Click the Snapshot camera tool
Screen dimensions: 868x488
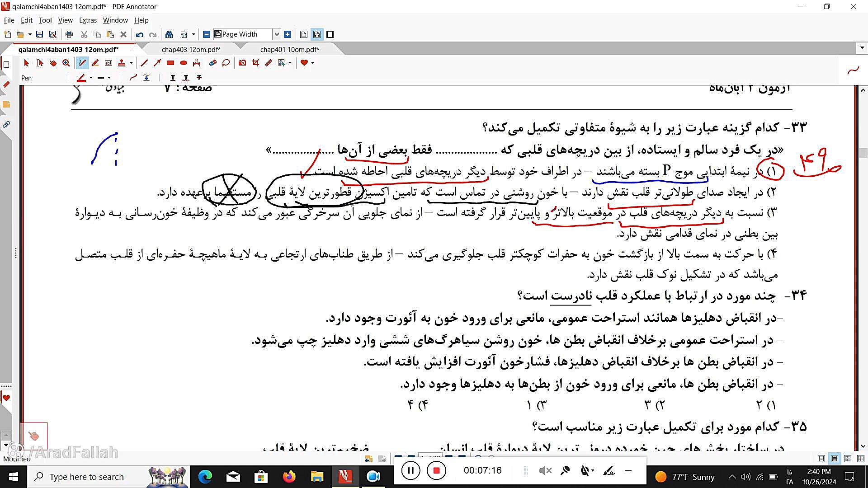(242, 63)
